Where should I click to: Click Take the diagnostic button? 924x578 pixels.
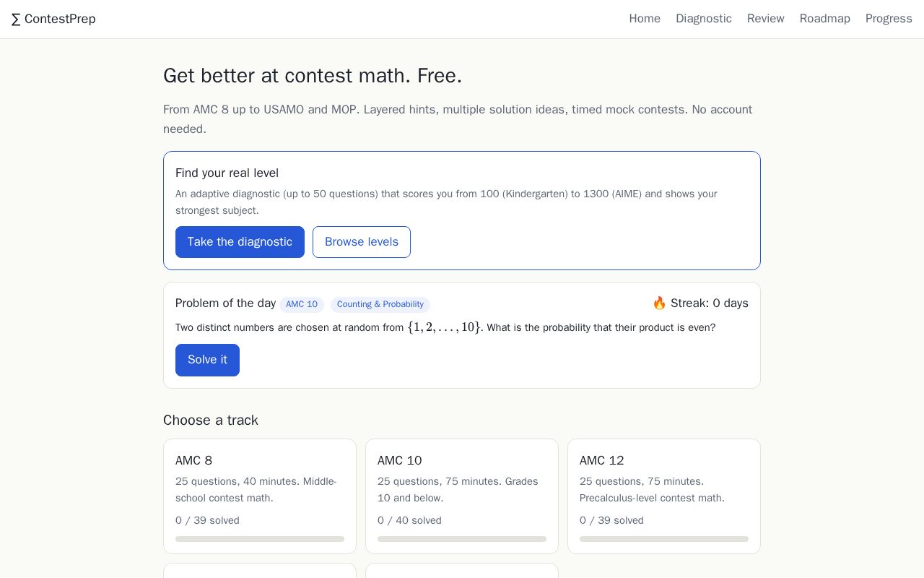point(240,242)
